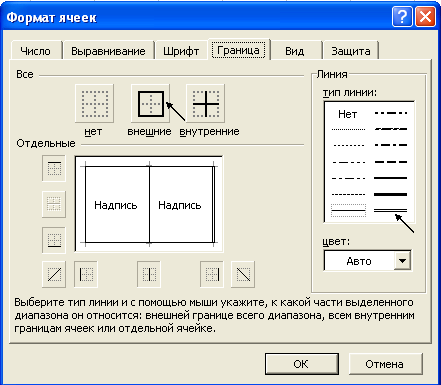This screenshot has height=385, width=441.
Task: Confirm with the OK button
Action: [x=302, y=364]
